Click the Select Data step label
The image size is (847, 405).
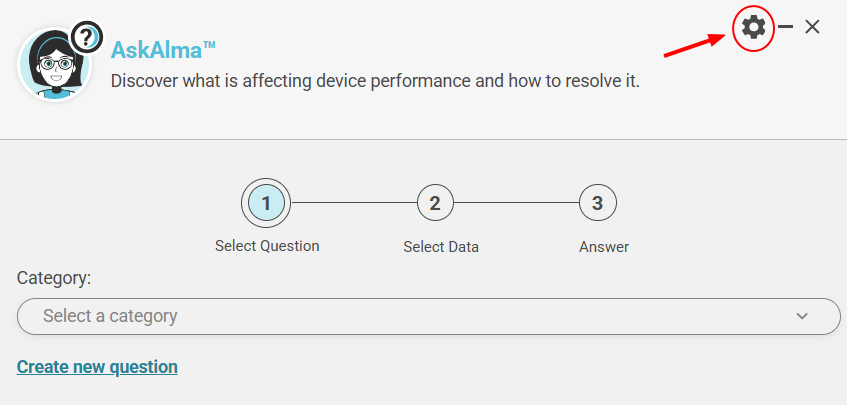[441, 247]
